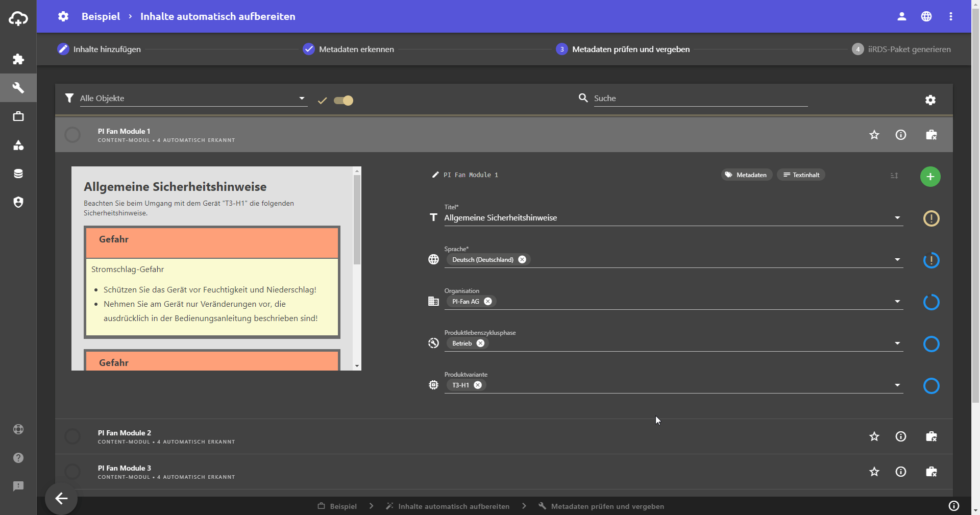The image size is (980, 515).
Task: Remove the Betrieb chip
Action: (x=480, y=343)
